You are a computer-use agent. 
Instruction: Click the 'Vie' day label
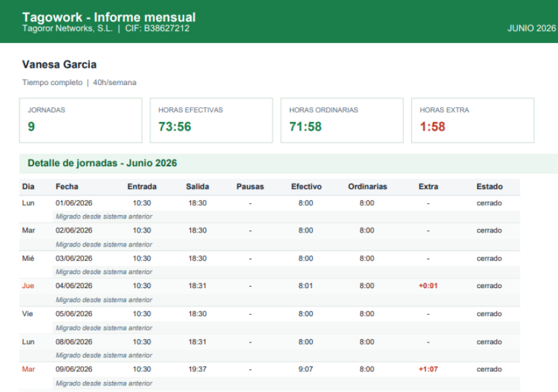[x=27, y=314]
